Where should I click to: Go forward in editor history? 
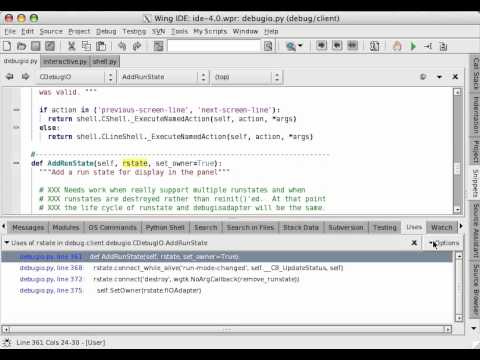[x=25, y=77]
